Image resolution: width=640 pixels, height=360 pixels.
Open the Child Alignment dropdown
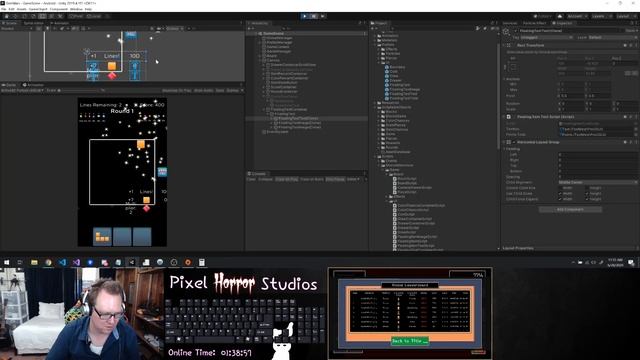click(x=597, y=182)
